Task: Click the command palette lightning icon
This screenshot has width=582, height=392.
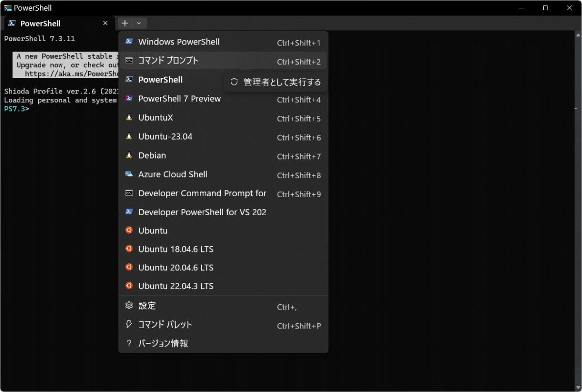Action: click(x=129, y=324)
